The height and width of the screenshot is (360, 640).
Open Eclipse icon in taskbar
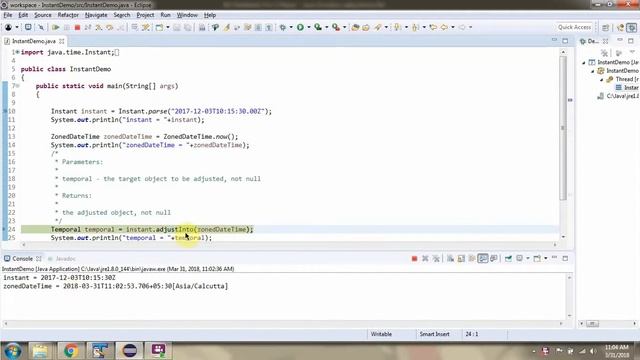[130, 351]
